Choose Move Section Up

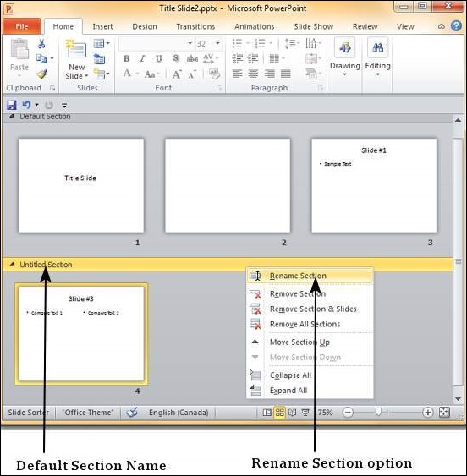pyautogui.click(x=310, y=342)
